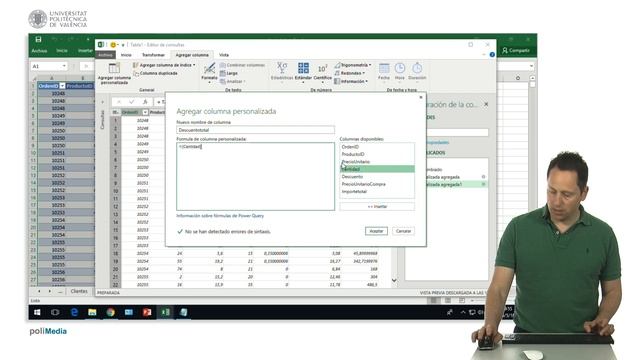The width and height of the screenshot is (640, 360).
Task: Click inside the custom column formula box
Action: 256,176
